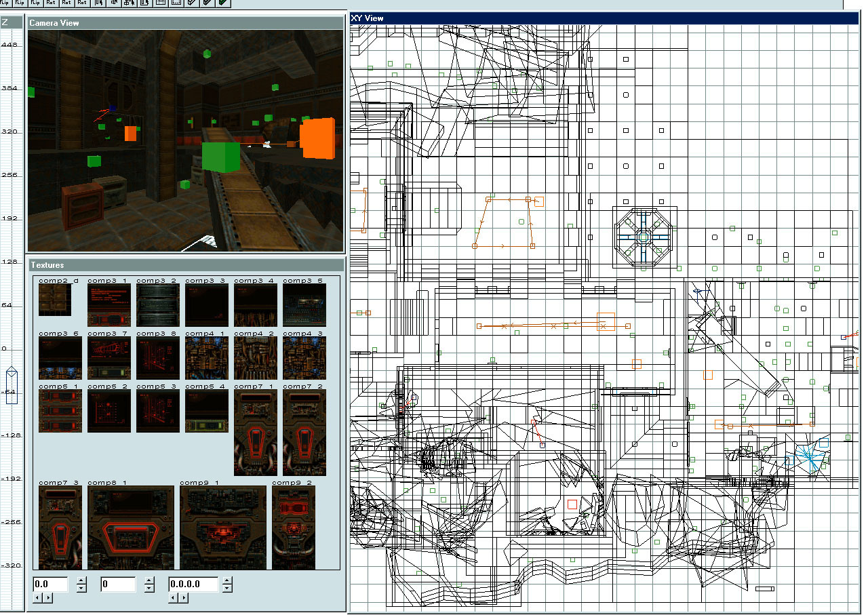
Task: Pick the comp5_1 texture
Action: (60, 411)
